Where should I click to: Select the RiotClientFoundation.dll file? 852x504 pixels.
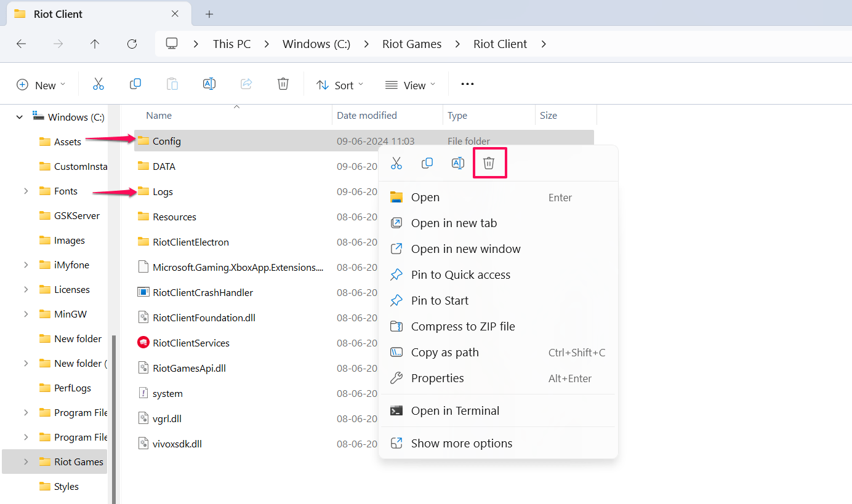pos(204,318)
